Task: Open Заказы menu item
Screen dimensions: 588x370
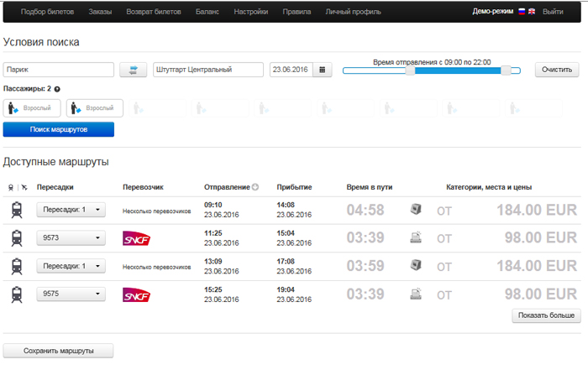Action: coord(100,12)
